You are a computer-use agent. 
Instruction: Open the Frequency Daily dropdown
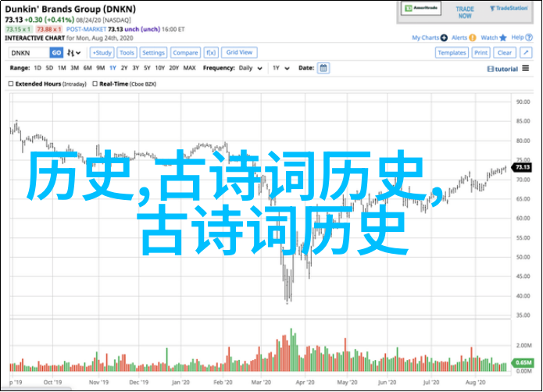(x=250, y=68)
